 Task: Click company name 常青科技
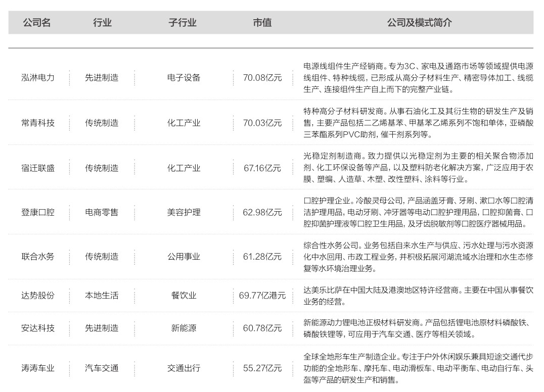tap(38, 123)
